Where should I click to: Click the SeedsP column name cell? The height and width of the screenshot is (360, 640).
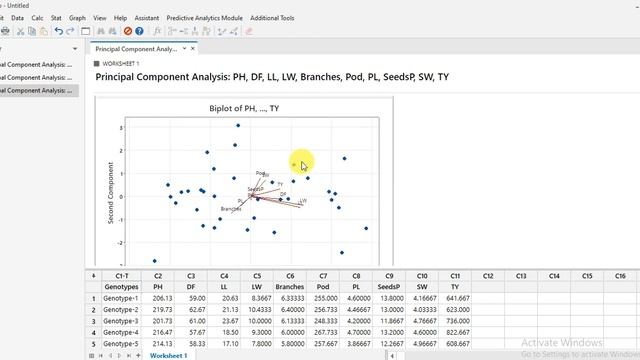389,287
